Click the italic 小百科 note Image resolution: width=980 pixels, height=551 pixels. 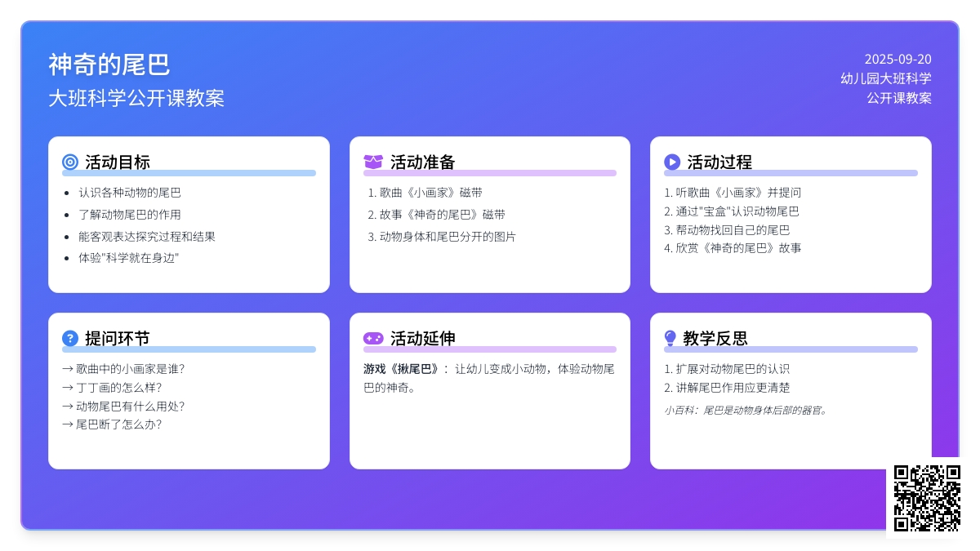[747, 410]
